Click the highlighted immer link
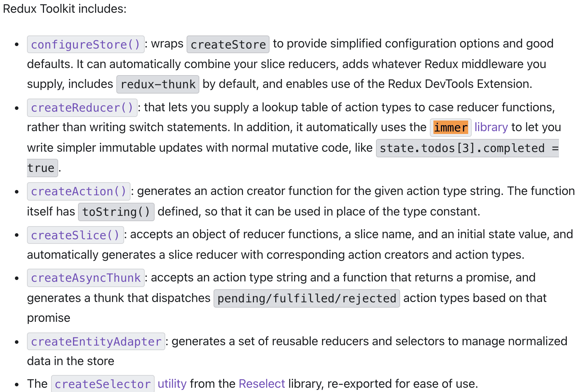The image size is (576, 392). pyautogui.click(x=450, y=128)
